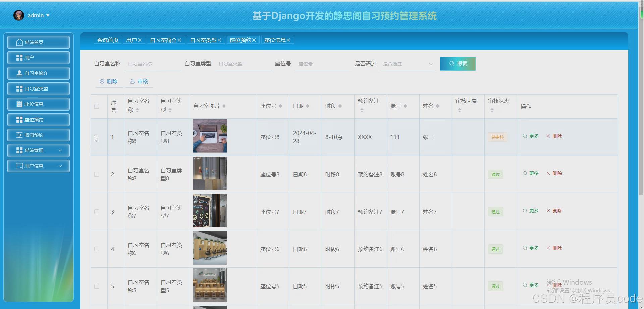This screenshot has height=309, width=644.
Task: Click the page vertical scrollbar thumb
Action: point(641,101)
